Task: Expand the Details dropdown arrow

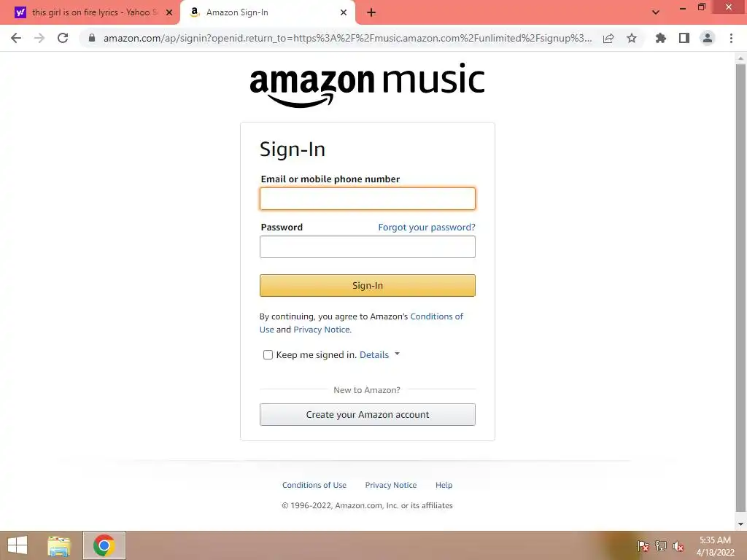Action: 398,354
